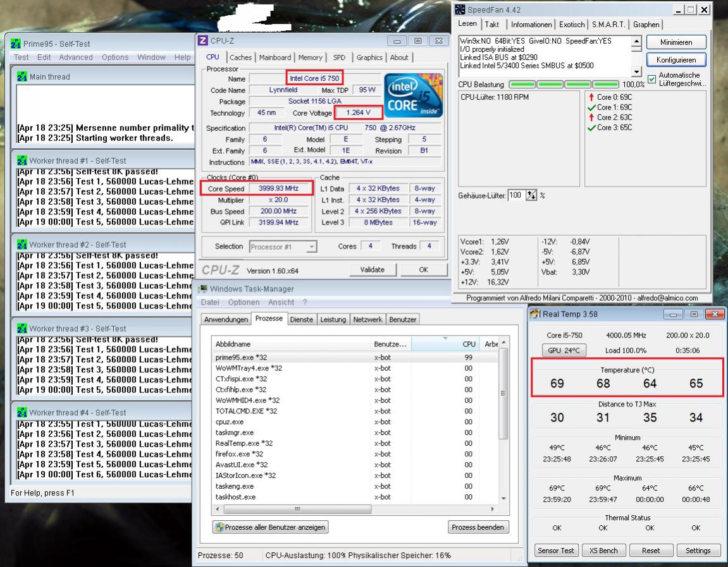Switch to the Memory tab in CPU-Z
The width and height of the screenshot is (728, 567).
(x=310, y=58)
